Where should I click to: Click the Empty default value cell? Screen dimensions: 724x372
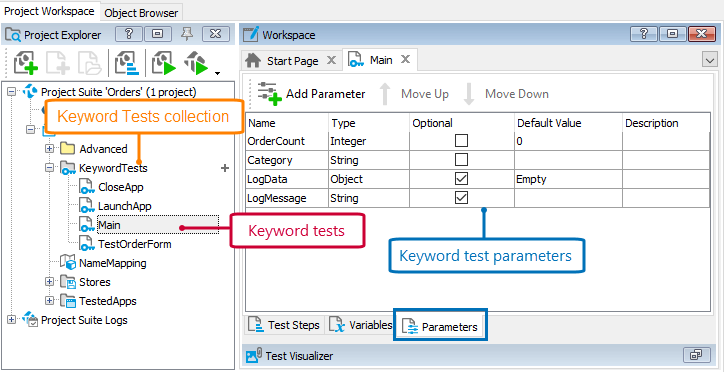[567, 179]
